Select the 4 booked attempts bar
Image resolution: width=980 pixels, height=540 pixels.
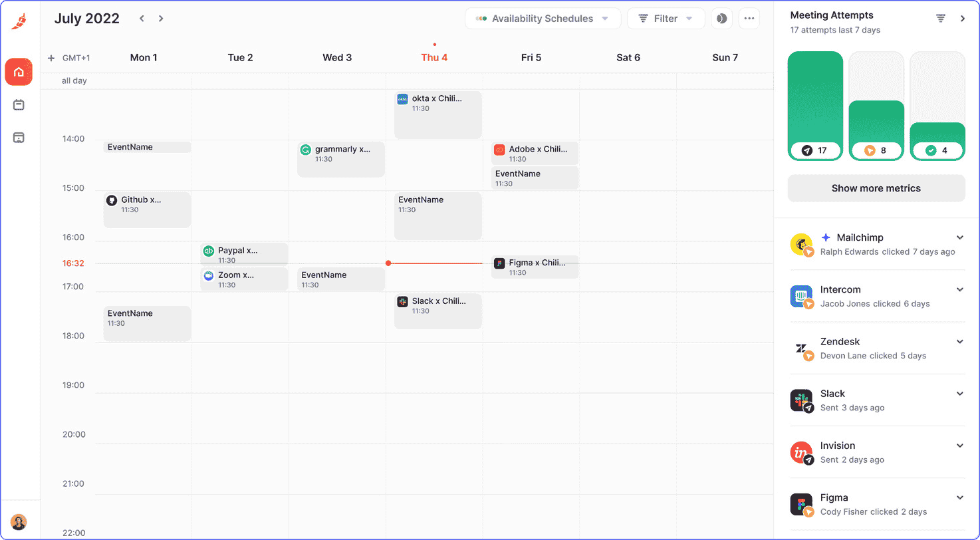pyautogui.click(x=937, y=141)
